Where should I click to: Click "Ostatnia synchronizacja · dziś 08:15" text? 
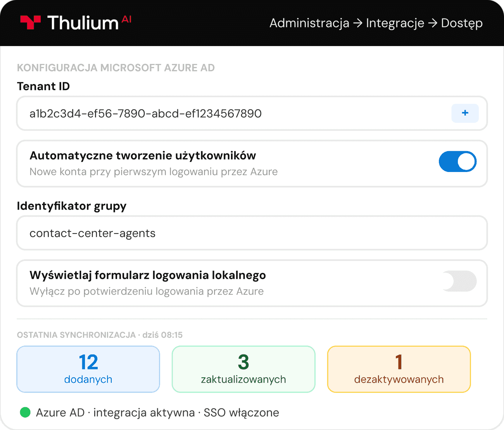pos(100,335)
